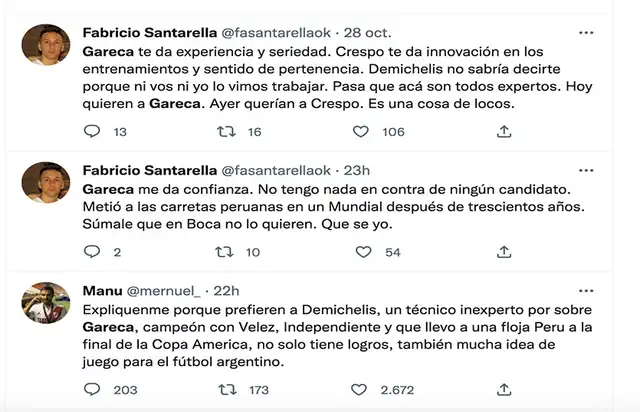Retweet the tweet with 10 retweets
The width and height of the screenshot is (640, 412).
(226, 252)
